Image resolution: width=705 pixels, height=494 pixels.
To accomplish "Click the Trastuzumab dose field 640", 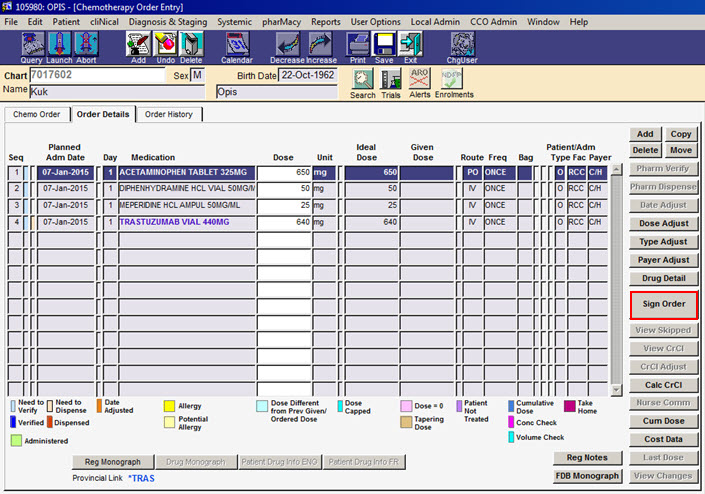I will [x=284, y=223].
